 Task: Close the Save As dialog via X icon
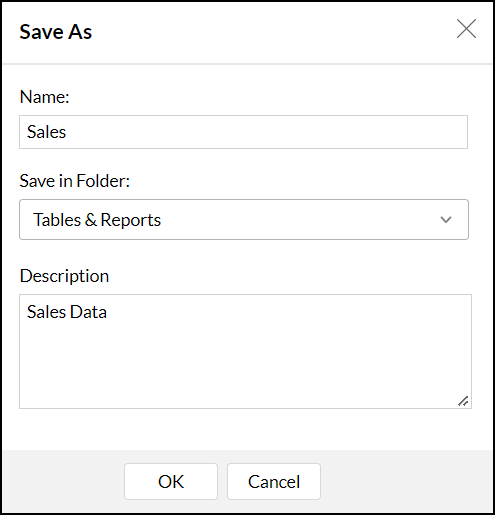[466, 29]
